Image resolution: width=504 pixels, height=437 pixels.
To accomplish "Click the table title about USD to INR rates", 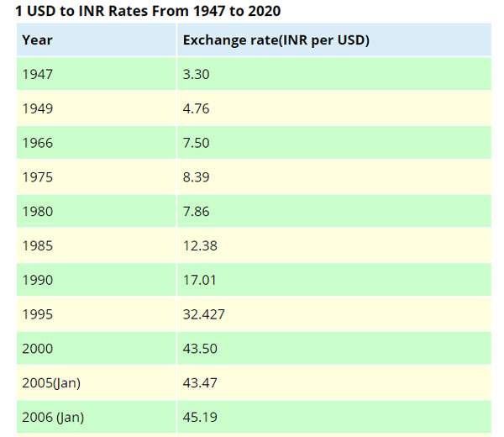I will (x=148, y=11).
